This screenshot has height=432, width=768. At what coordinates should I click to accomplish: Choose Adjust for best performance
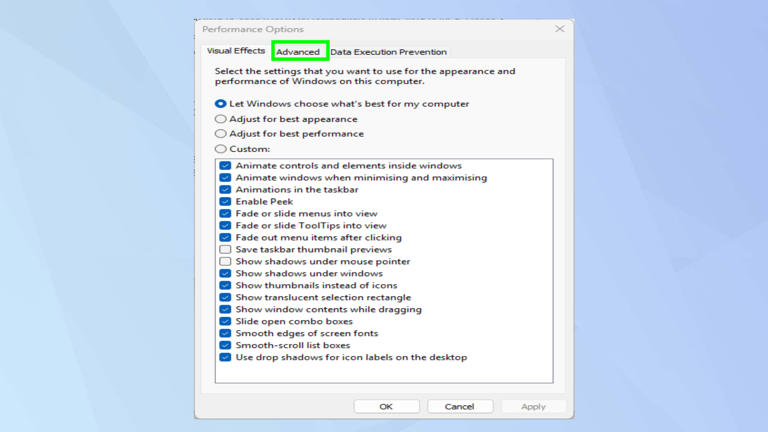[x=220, y=134]
